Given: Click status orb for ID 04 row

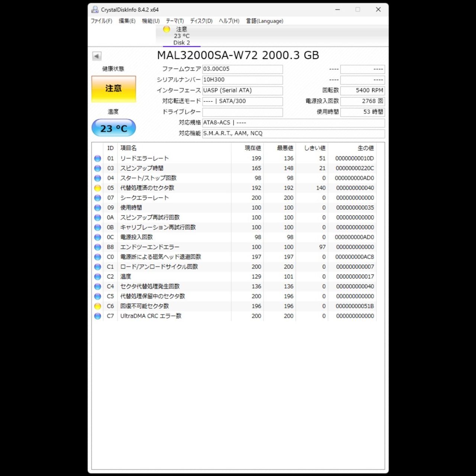Looking at the screenshot, I should click(x=98, y=178).
